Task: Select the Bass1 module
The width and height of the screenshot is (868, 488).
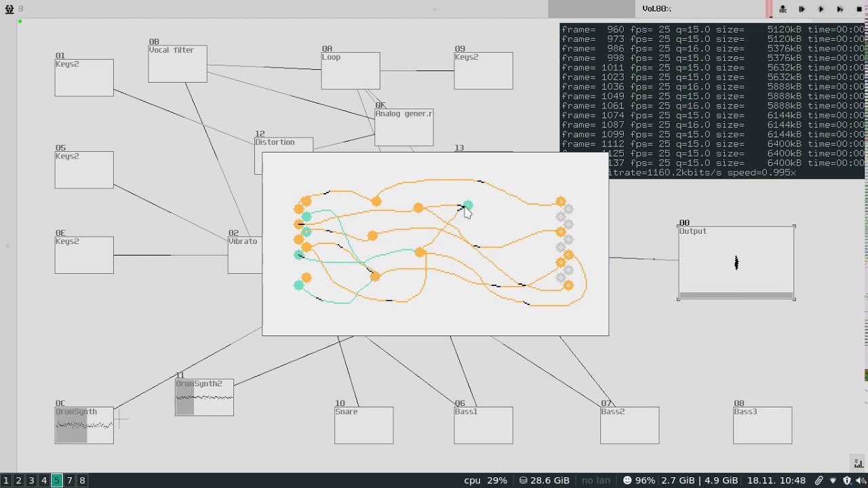Action: point(484,426)
